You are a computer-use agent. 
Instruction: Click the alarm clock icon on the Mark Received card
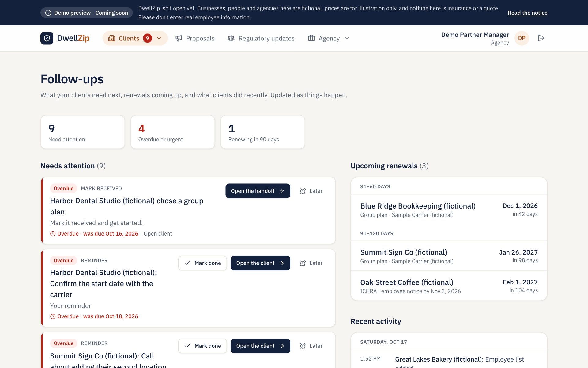coord(303,191)
